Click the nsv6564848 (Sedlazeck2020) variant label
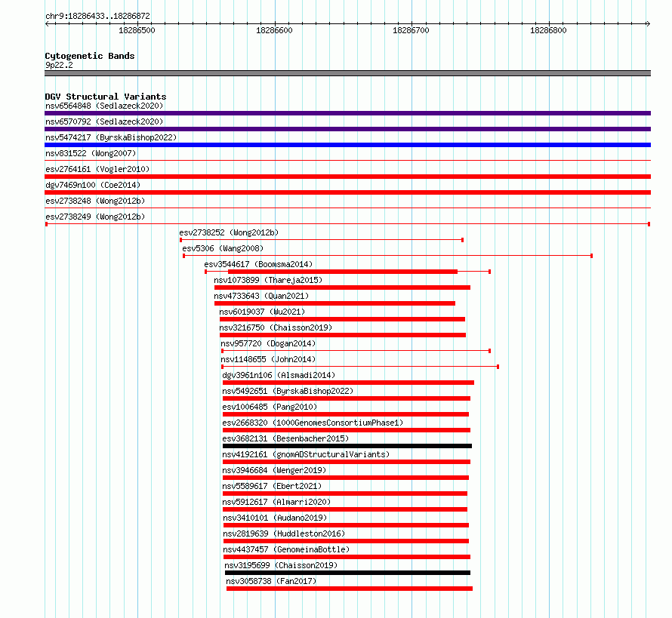This screenshot has height=618, width=672. (104, 106)
